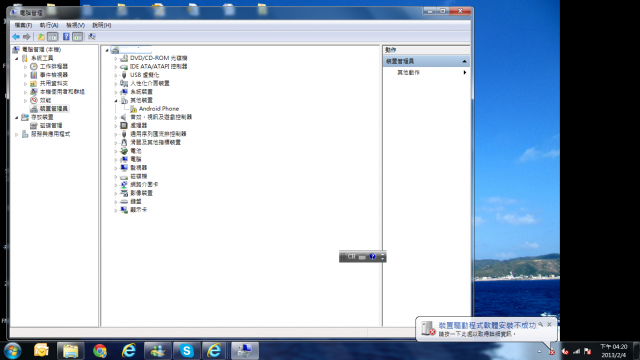640x360 pixels.
Task: Open 磁碟管理 (Disk Management) in the left tree
Action: pyautogui.click(x=51, y=125)
